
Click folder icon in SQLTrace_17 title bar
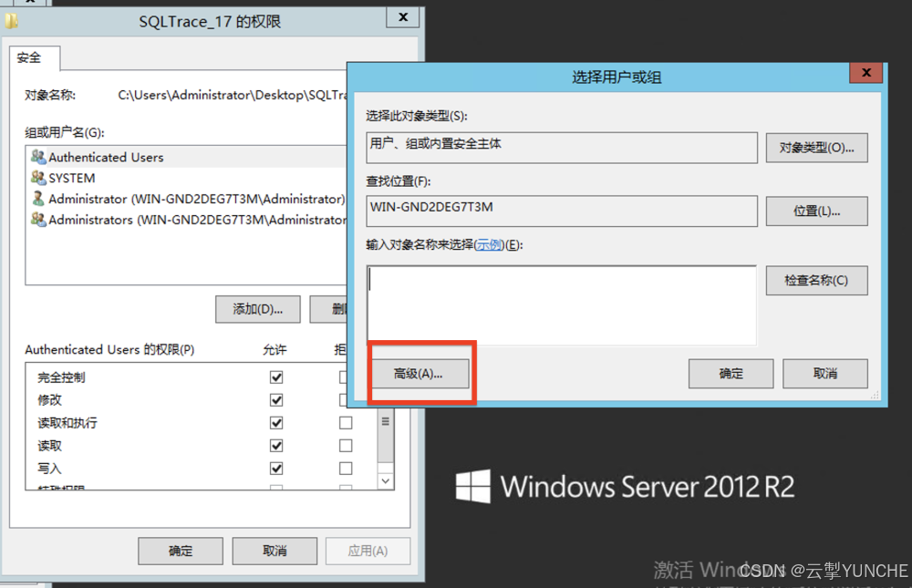12,21
